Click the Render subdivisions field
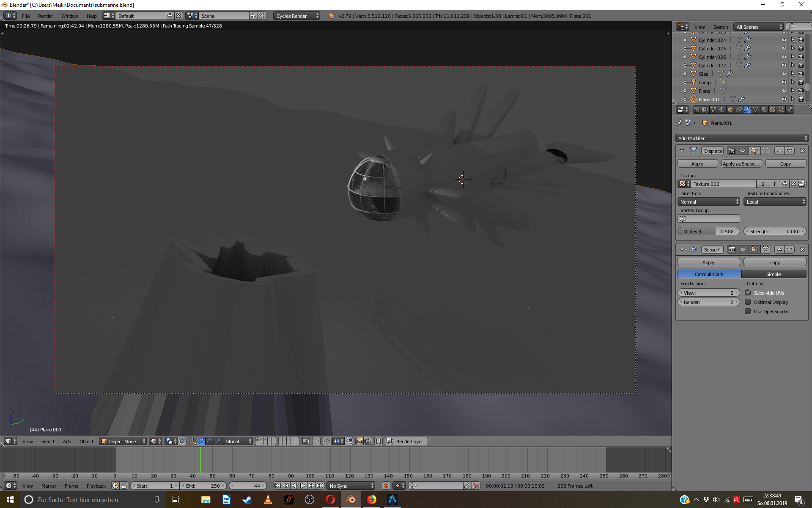812x508 pixels. (x=709, y=302)
